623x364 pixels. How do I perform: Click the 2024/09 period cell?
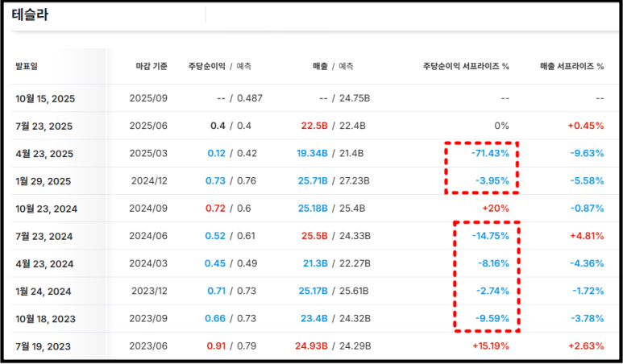pyautogui.click(x=148, y=209)
